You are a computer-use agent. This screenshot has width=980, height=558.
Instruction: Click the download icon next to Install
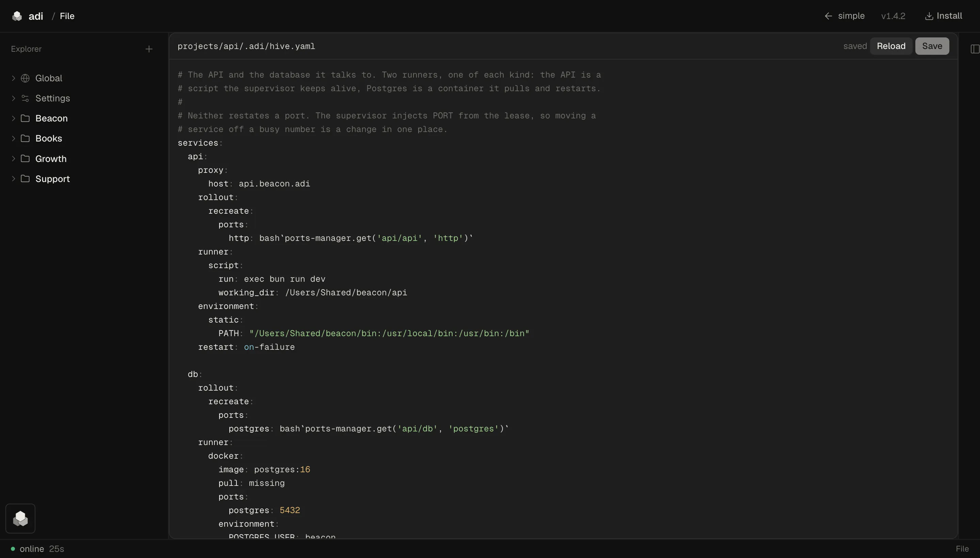[929, 16]
